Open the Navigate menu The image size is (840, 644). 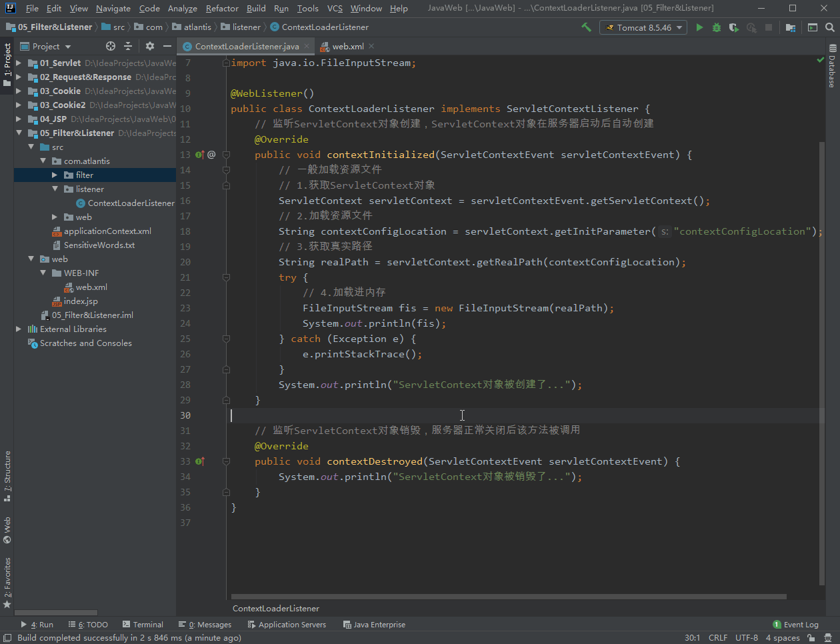point(113,9)
